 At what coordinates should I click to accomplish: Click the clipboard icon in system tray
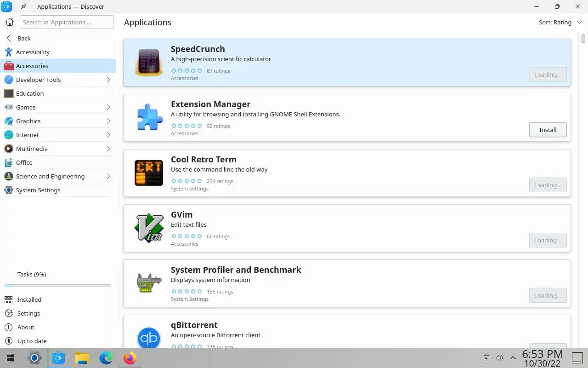pos(486,358)
